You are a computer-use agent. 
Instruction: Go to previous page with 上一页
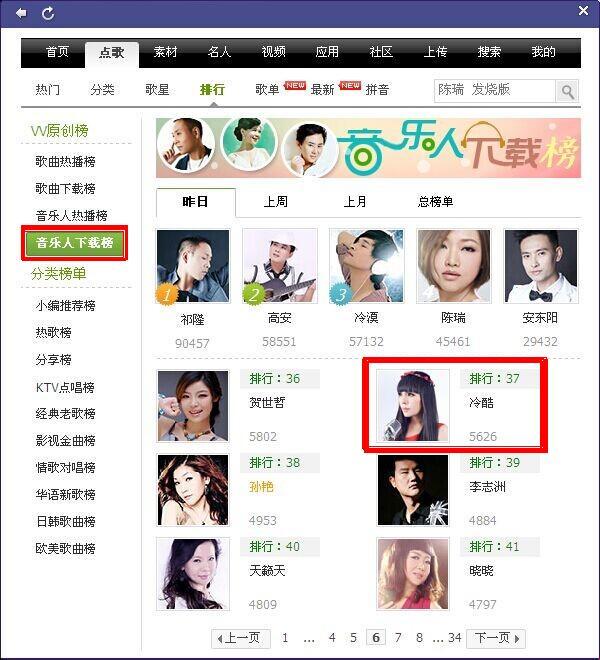tap(241, 638)
